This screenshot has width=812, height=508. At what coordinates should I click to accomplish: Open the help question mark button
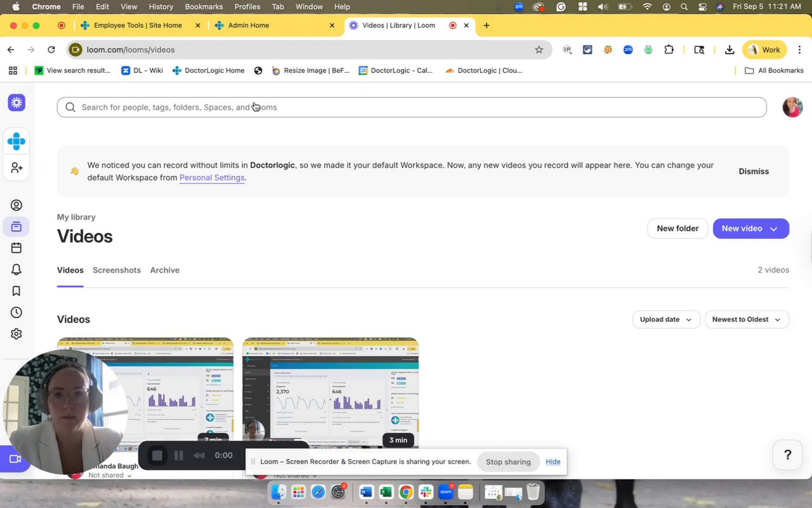pyautogui.click(x=787, y=455)
